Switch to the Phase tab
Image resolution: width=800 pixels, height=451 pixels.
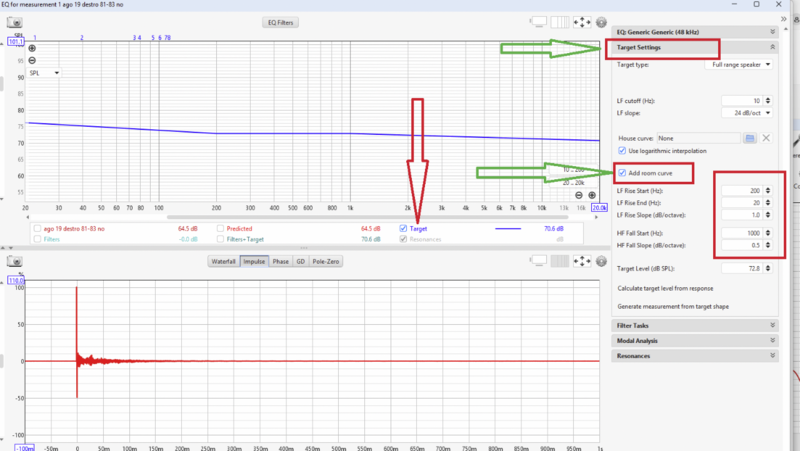tap(281, 261)
